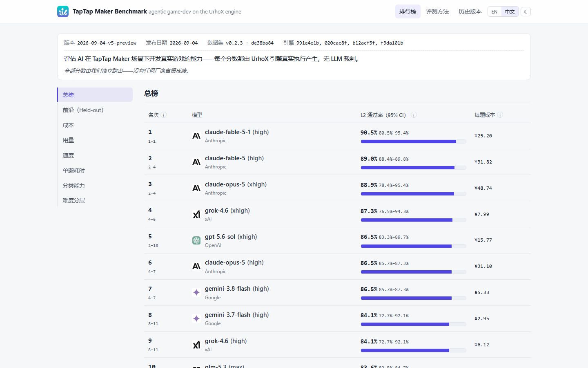This screenshot has height=368, width=588.
Task: Click the 总榜 section heading
Action: pos(151,93)
